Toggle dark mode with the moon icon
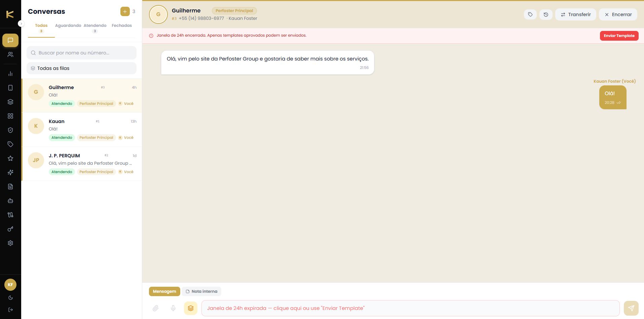The width and height of the screenshot is (644, 319). point(10,297)
